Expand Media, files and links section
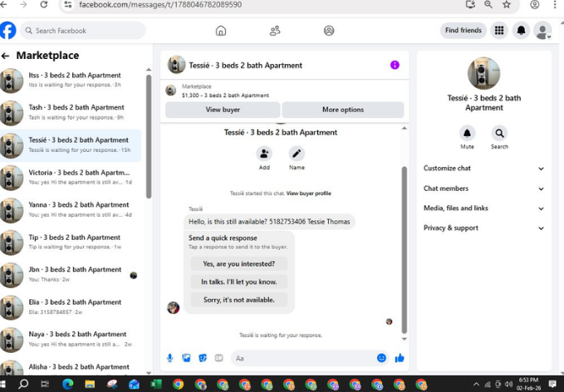The width and height of the screenshot is (564, 392). coord(483,208)
